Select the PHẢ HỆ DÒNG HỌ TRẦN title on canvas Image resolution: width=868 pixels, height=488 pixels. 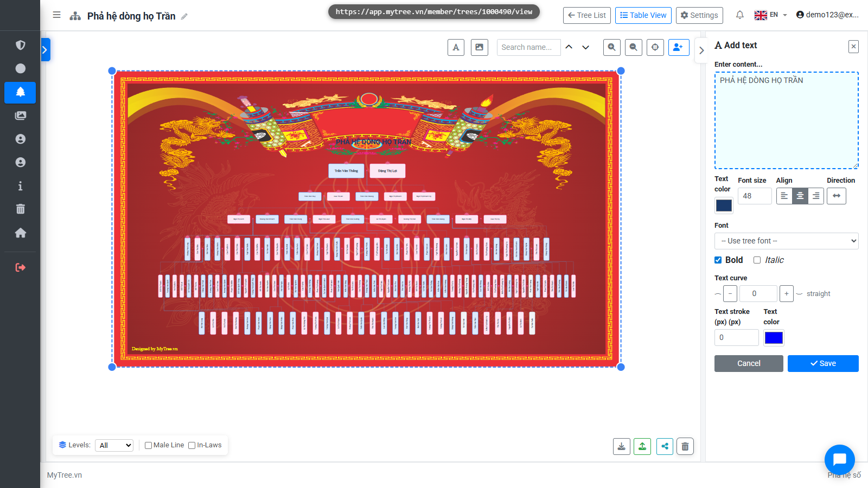pyautogui.click(x=373, y=142)
